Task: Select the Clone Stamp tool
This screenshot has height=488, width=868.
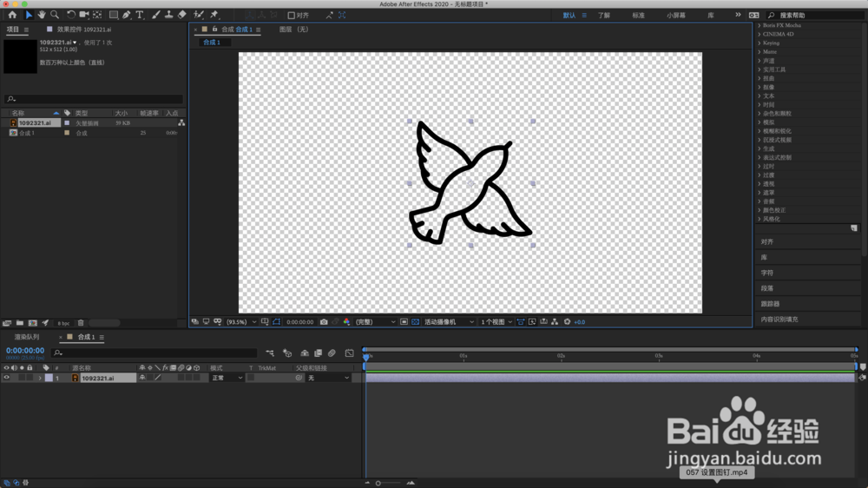Action: tap(169, 15)
